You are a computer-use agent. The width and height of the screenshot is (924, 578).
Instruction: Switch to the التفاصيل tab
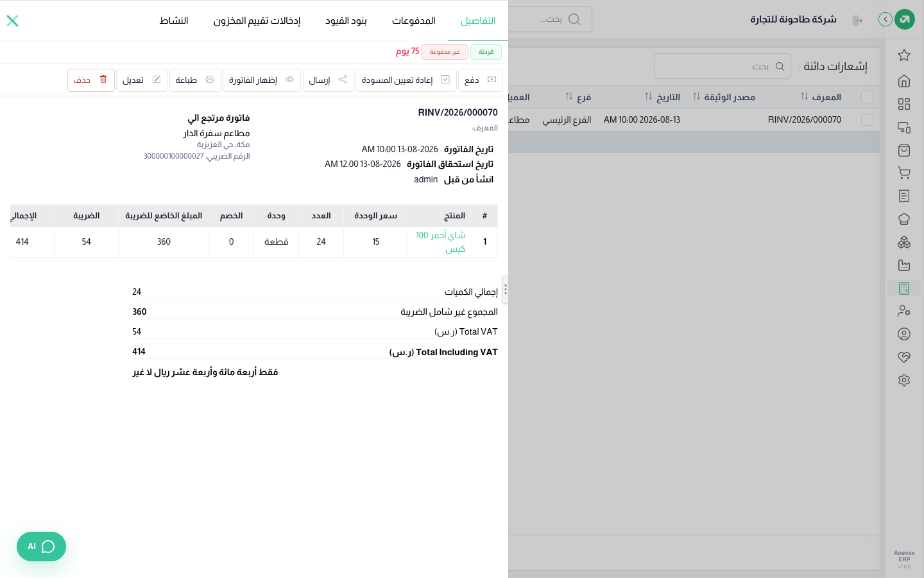click(x=478, y=21)
